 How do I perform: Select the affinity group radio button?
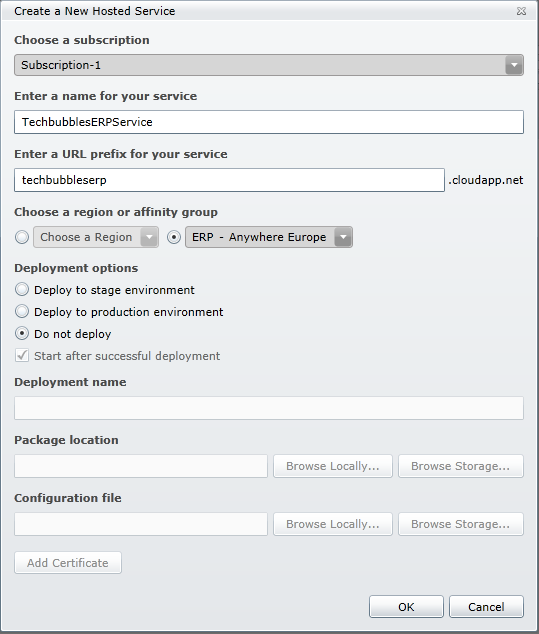click(x=174, y=237)
